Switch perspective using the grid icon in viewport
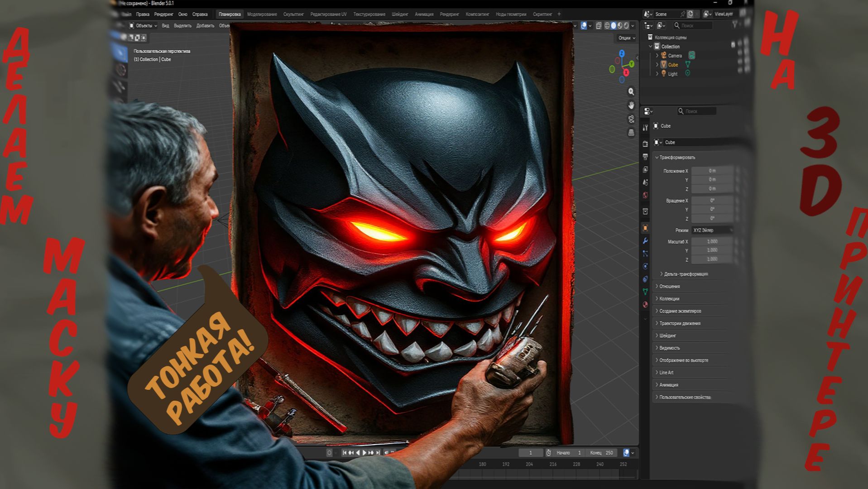This screenshot has height=489, width=868. pos(631,133)
